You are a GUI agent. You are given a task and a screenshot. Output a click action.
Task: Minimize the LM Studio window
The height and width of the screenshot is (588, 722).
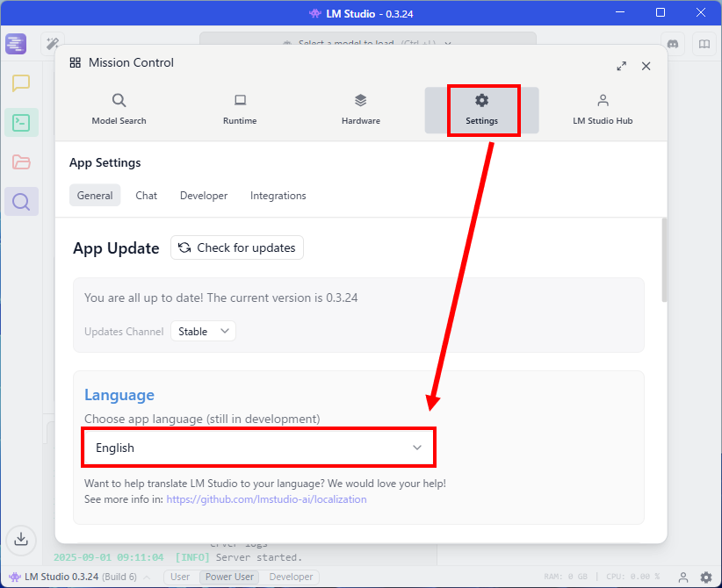click(x=620, y=12)
